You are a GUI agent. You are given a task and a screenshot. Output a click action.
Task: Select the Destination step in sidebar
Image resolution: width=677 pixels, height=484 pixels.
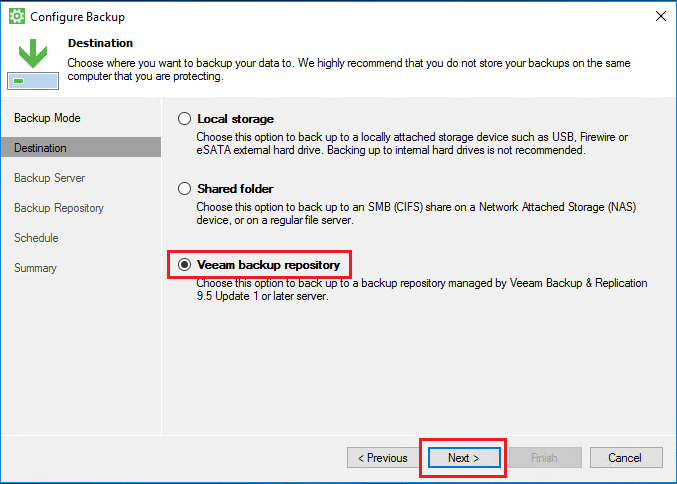coord(41,148)
